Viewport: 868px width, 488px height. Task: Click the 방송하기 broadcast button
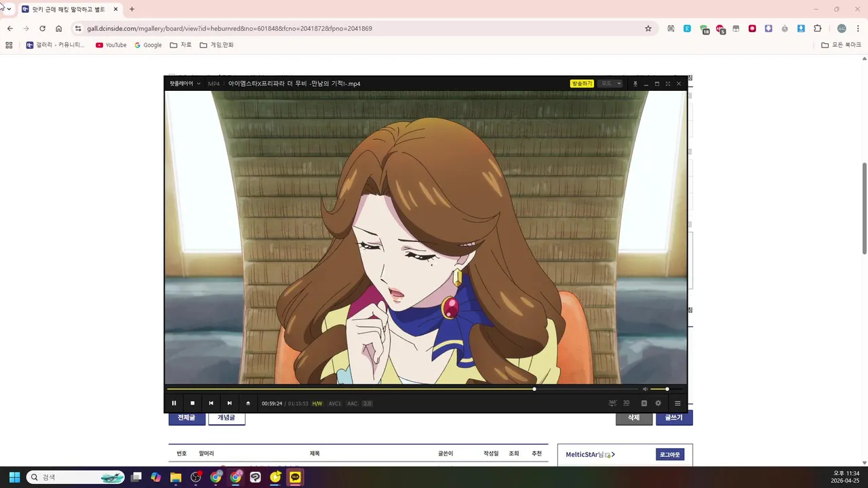click(x=582, y=83)
